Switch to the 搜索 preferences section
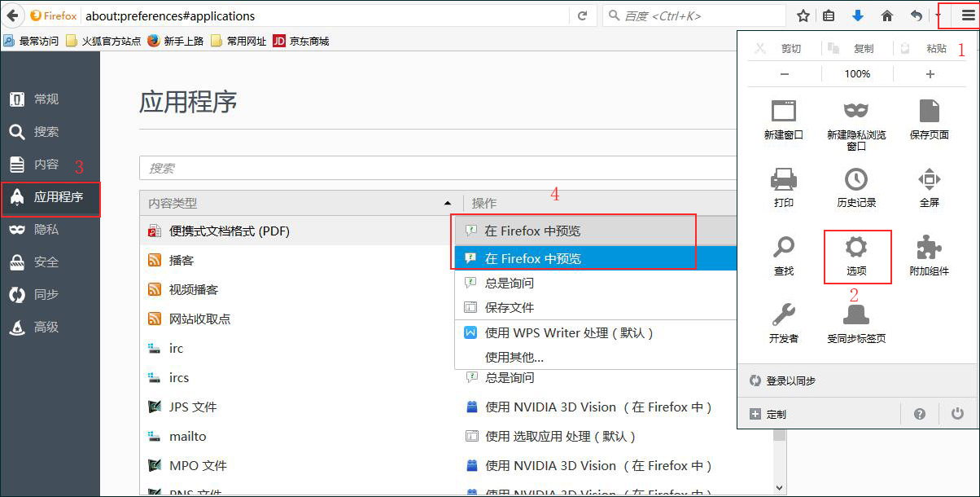The width and height of the screenshot is (980, 497). [50, 132]
